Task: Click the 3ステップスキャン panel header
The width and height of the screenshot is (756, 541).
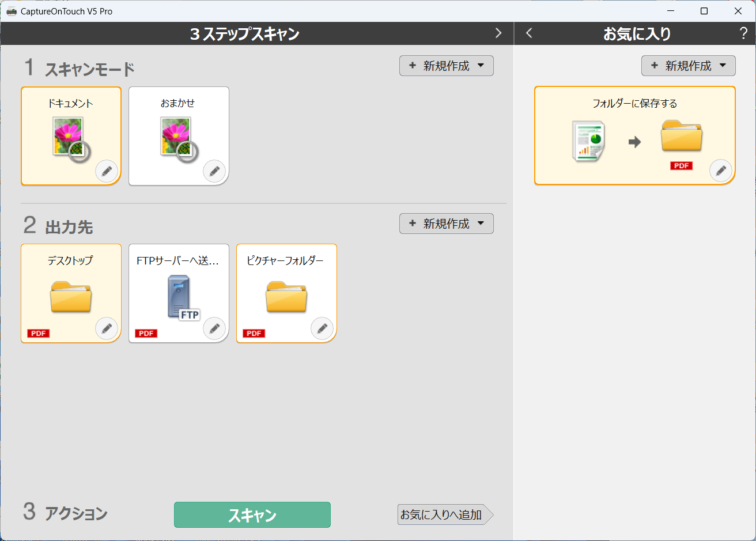Action: coord(245,33)
